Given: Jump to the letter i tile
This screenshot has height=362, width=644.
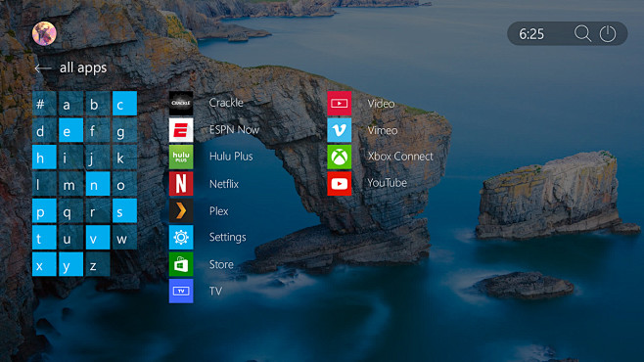Looking at the screenshot, I should (71, 157).
